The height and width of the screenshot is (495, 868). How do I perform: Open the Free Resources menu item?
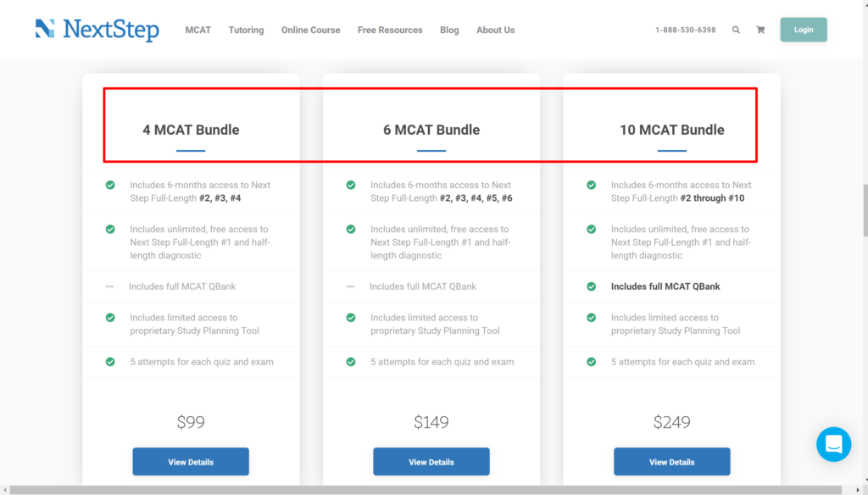tap(390, 30)
